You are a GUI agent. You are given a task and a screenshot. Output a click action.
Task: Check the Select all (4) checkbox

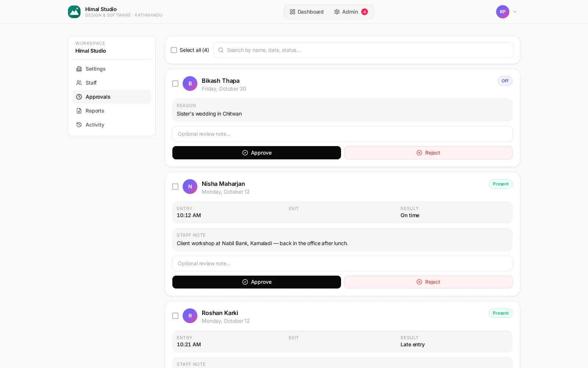point(174,50)
